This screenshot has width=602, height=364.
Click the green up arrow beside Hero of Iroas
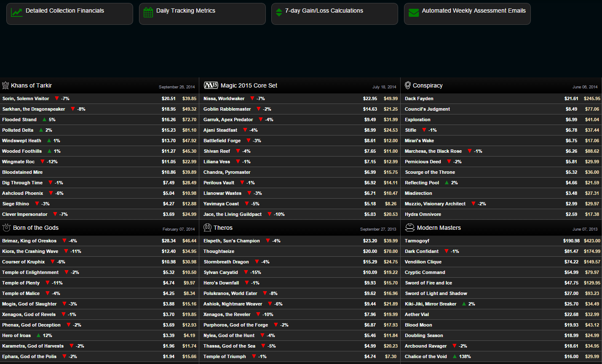pos(38,335)
